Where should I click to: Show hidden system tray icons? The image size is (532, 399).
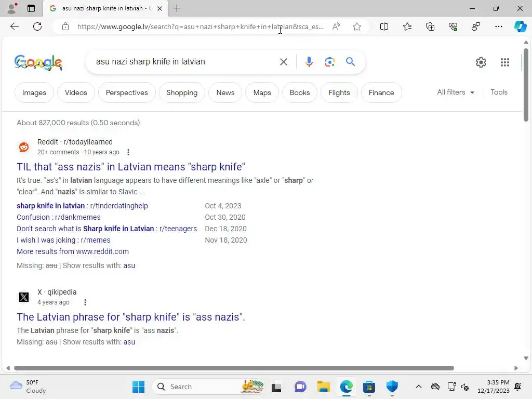(419, 387)
